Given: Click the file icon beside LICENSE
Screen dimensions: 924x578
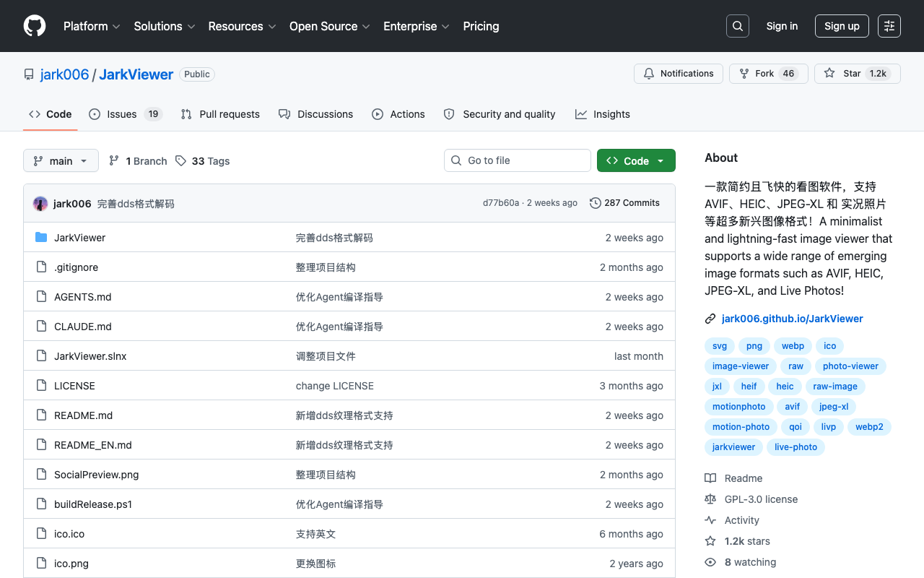Looking at the screenshot, I should click(41, 386).
